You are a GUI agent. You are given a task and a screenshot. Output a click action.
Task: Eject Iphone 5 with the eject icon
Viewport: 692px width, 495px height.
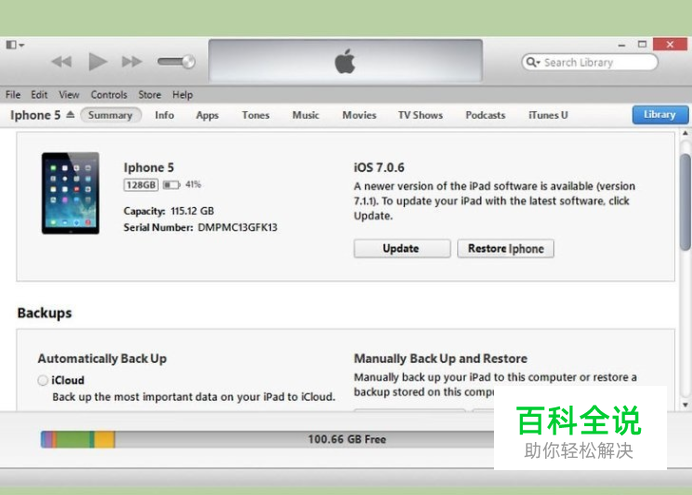[70, 115]
